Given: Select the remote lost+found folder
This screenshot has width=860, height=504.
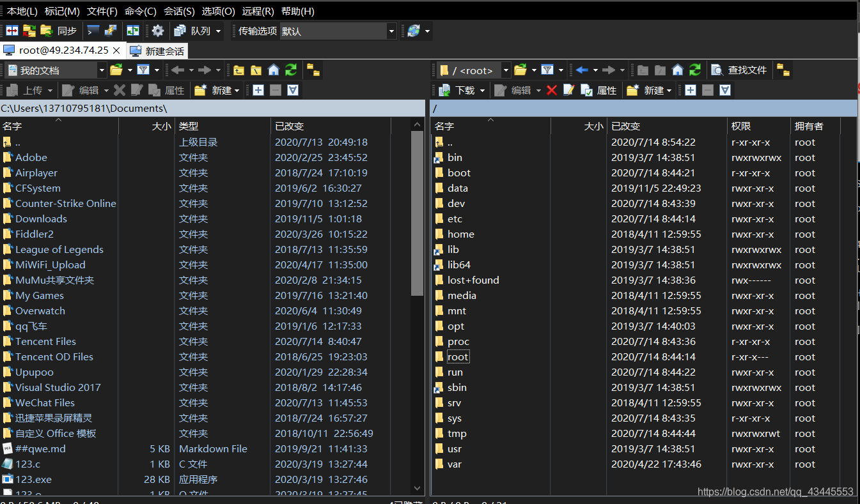Looking at the screenshot, I should click(x=473, y=280).
